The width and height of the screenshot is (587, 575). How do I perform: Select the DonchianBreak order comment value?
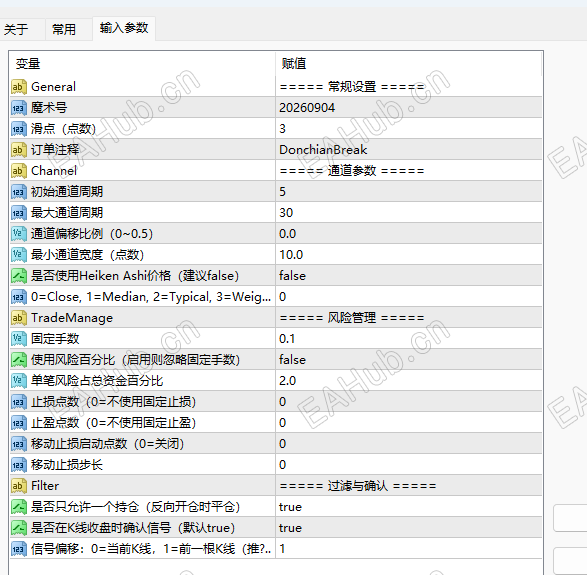(x=323, y=150)
